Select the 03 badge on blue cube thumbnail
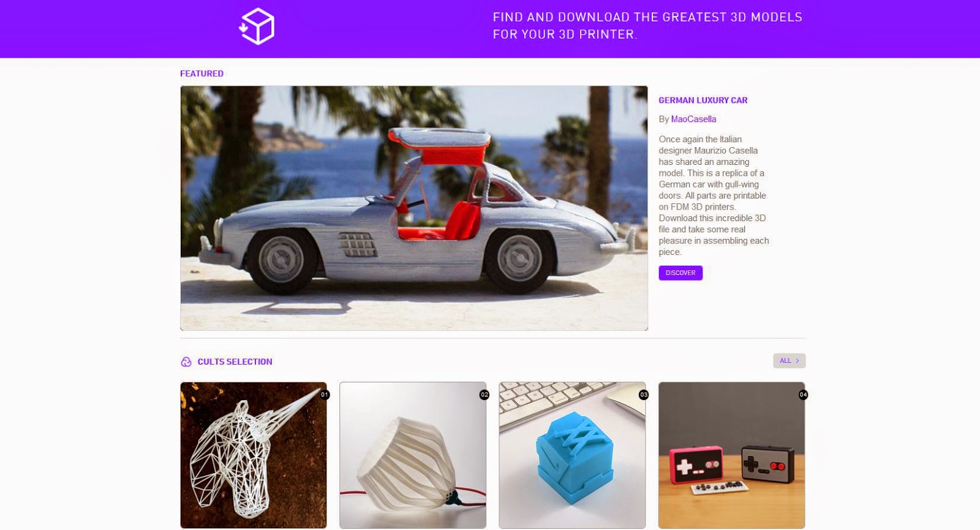Screen dimensions: 980x530 [x=643, y=395]
